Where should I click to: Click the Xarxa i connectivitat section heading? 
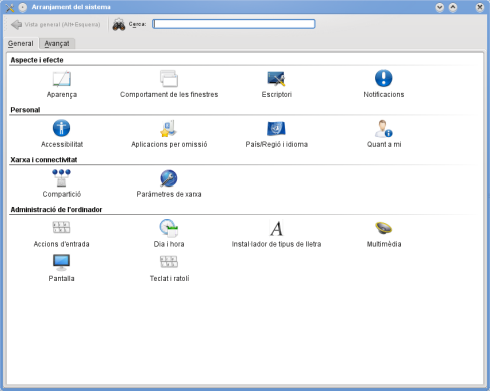44,160
